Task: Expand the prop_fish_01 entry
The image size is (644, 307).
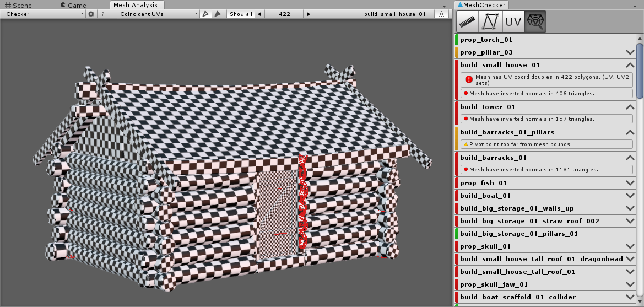Action: pyautogui.click(x=630, y=183)
